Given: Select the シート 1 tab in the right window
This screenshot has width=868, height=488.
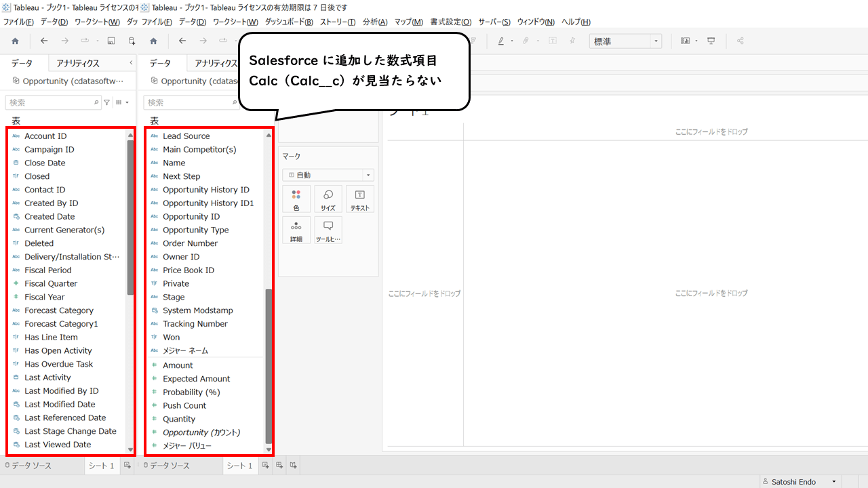Looking at the screenshot, I should pyautogui.click(x=239, y=466).
